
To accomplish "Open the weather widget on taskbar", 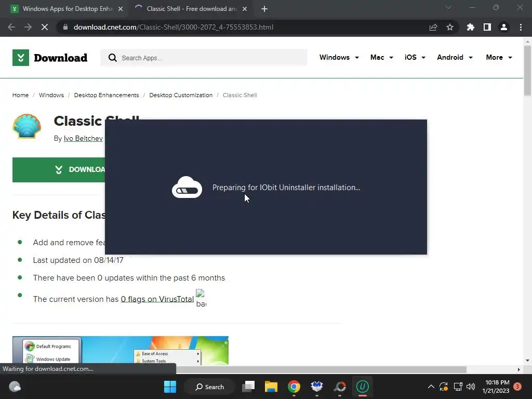I will (x=15, y=387).
